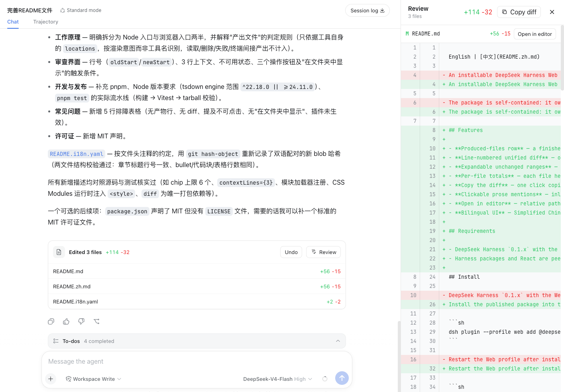Click the Standard mode indicator
The image size is (564, 392).
click(x=81, y=10)
